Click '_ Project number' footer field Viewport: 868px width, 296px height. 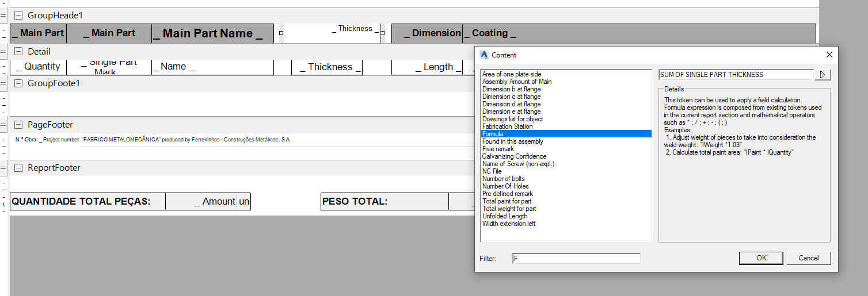point(59,140)
